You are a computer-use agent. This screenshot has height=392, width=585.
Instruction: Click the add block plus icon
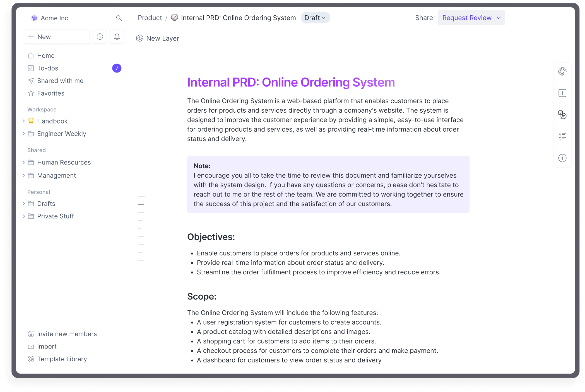click(x=562, y=93)
